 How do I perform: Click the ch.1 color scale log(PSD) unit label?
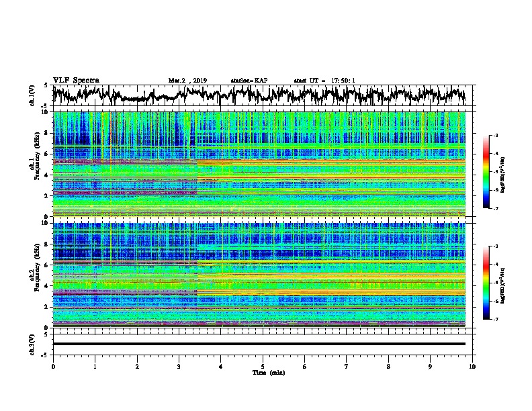pyautogui.click(x=503, y=175)
